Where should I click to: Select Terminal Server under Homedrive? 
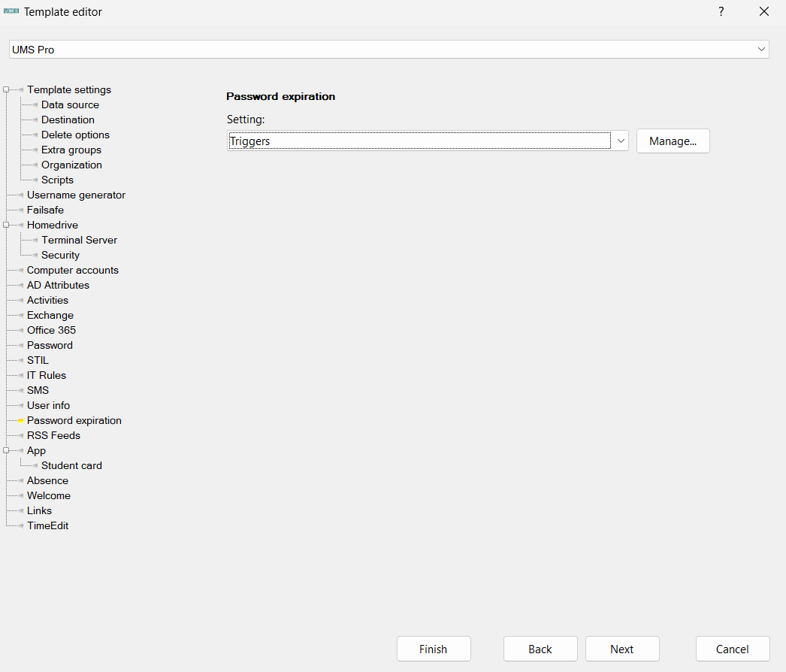pyautogui.click(x=79, y=241)
